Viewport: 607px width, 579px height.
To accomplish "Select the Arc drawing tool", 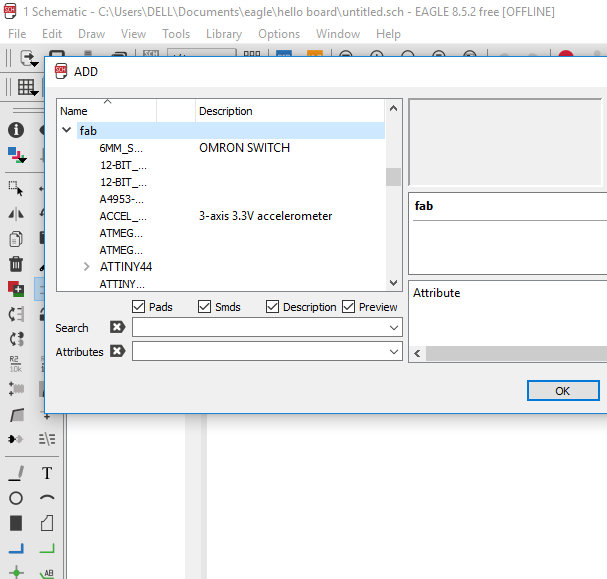I will coord(47,497).
